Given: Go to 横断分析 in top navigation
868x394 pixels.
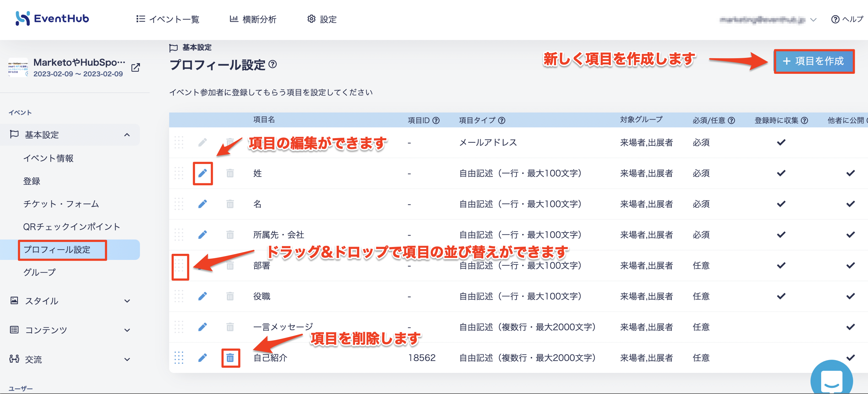Looking at the screenshot, I should click(253, 19).
